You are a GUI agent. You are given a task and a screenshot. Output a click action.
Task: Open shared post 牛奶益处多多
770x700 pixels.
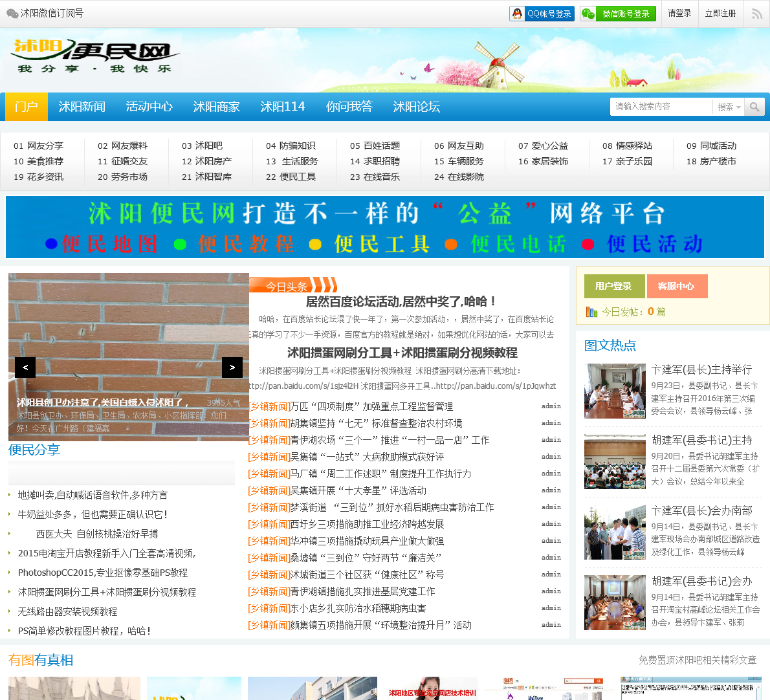(93, 514)
